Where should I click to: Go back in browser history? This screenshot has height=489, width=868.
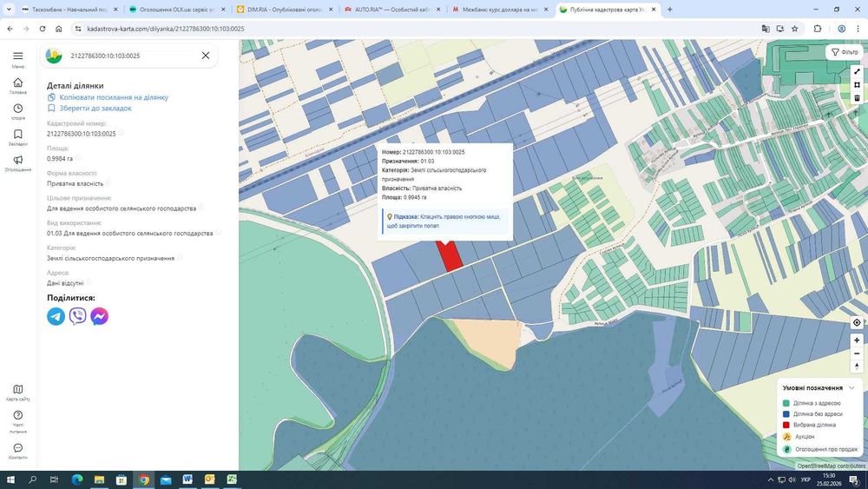click(x=10, y=29)
